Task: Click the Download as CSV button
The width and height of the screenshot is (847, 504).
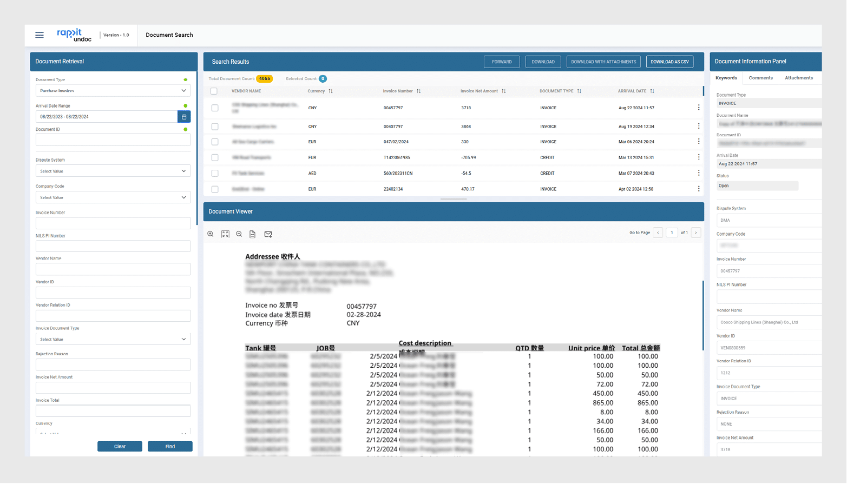Action: coord(669,62)
